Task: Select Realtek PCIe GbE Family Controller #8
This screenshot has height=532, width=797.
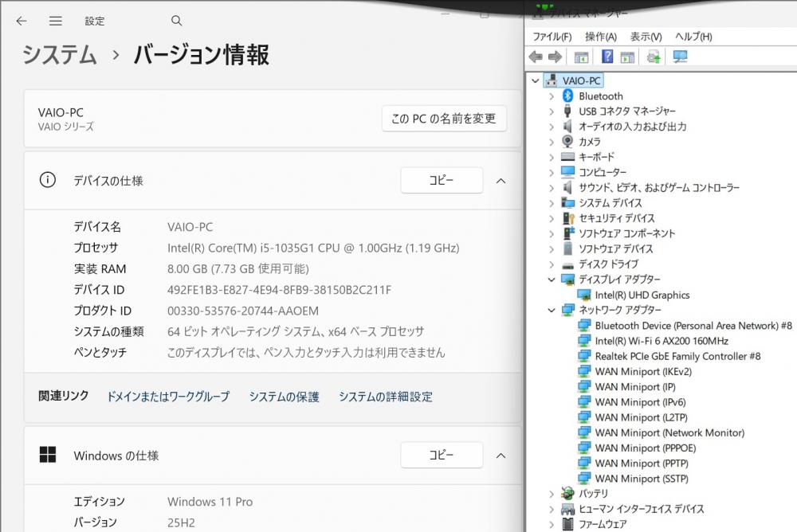Action: coord(677,356)
